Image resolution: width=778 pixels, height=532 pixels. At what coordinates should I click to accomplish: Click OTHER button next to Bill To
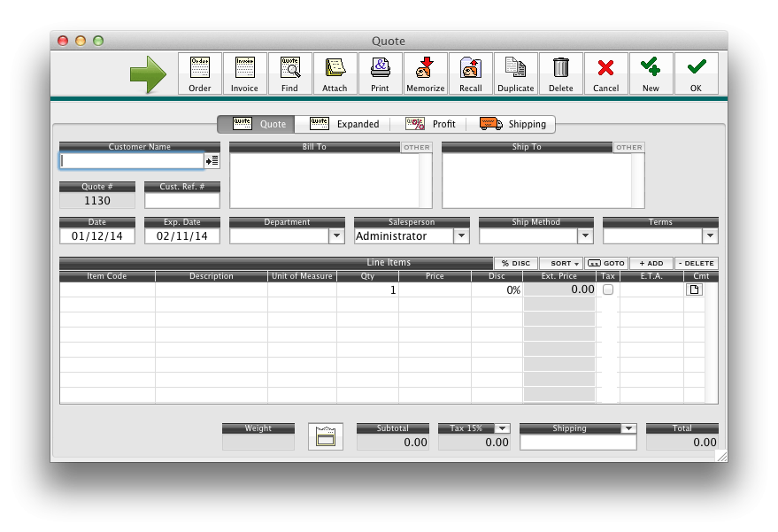pos(417,148)
